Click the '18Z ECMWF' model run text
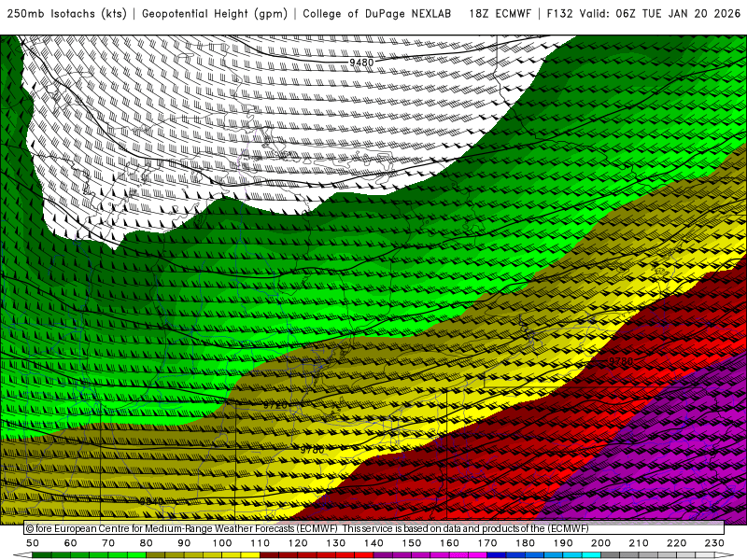Viewport: 747px width, 560px height. coord(500,14)
